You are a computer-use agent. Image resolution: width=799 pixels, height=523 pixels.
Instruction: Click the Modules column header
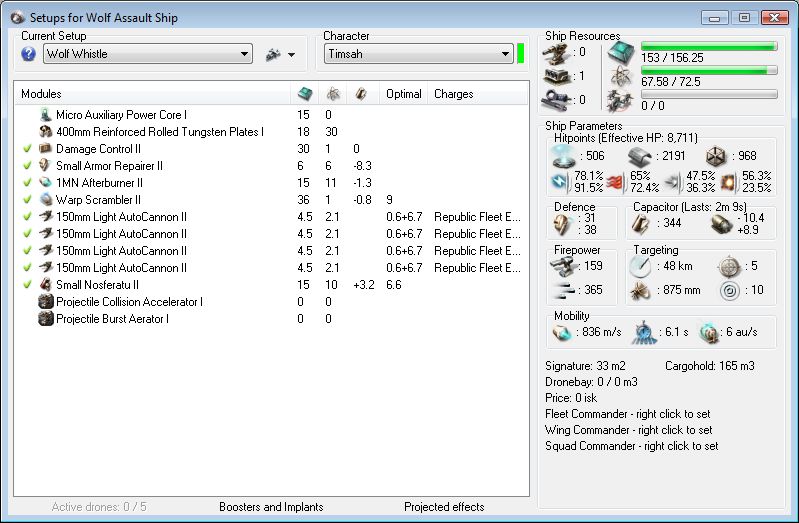click(41, 94)
